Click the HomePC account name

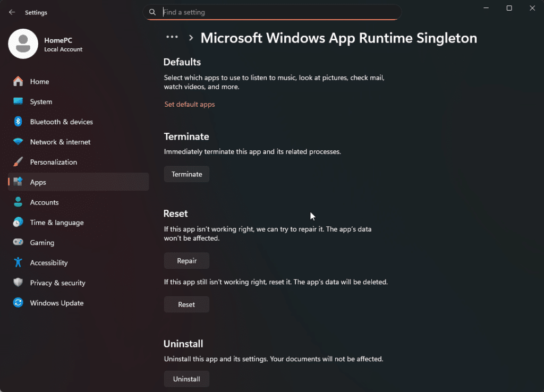[58, 40]
